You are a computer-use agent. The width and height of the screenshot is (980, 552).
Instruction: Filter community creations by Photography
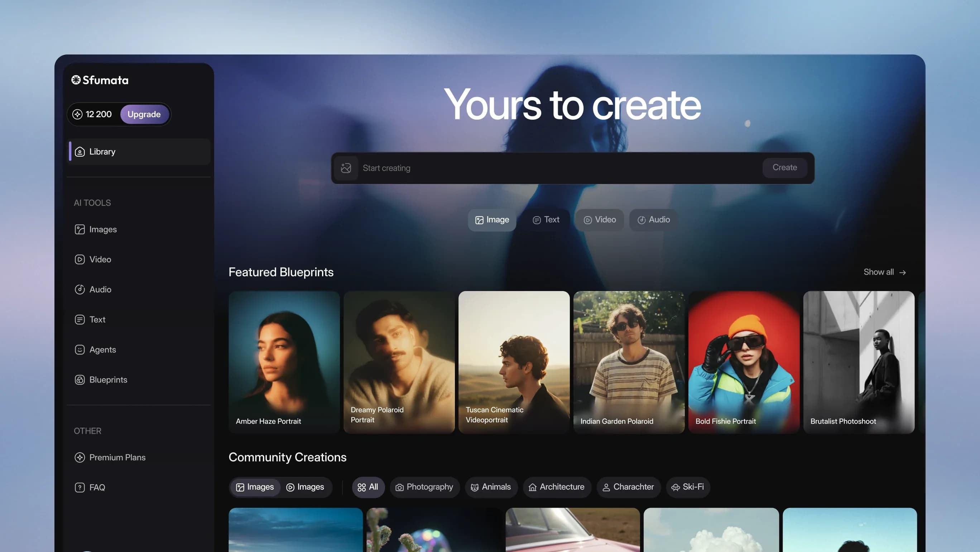coord(424,487)
